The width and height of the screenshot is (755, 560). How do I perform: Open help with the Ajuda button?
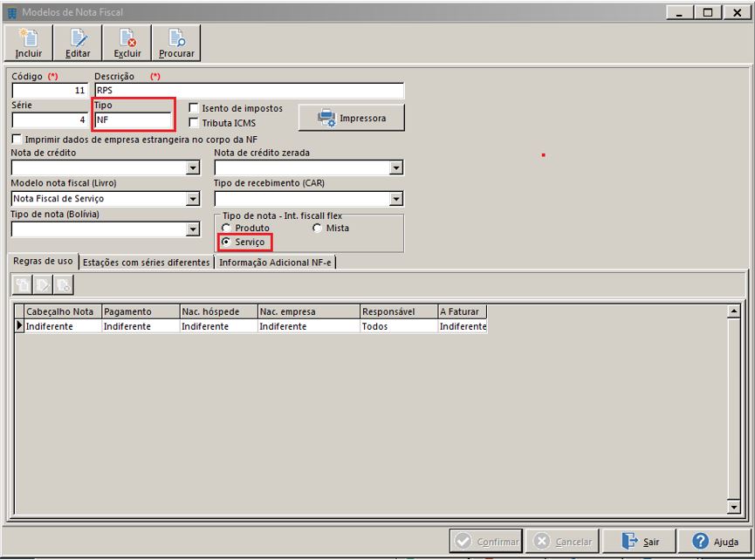715,542
